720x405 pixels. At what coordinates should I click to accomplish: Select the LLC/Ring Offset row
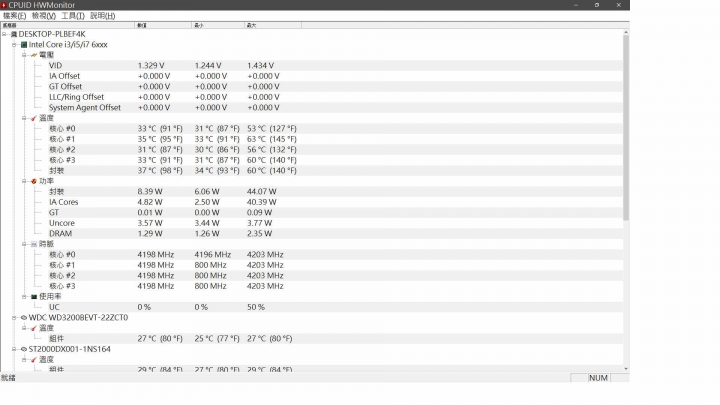335,97
